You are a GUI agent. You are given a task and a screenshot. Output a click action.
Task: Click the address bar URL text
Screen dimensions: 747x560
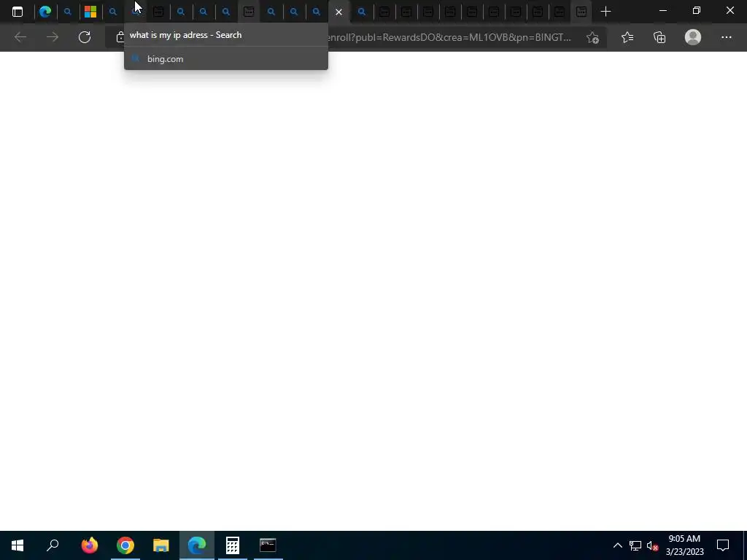pos(449,37)
